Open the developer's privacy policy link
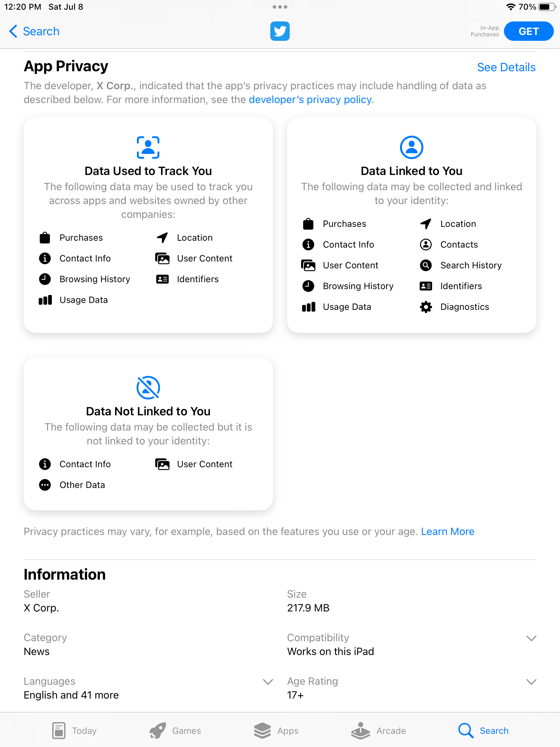The width and height of the screenshot is (560, 747). (x=310, y=100)
